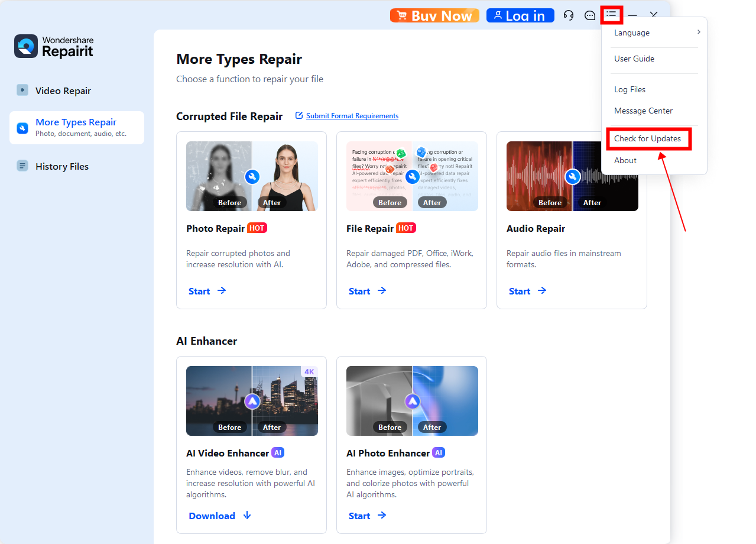Open the feedback chat bubble icon
This screenshot has height=544, width=756.
pyautogui.click(x=590, y=15)
